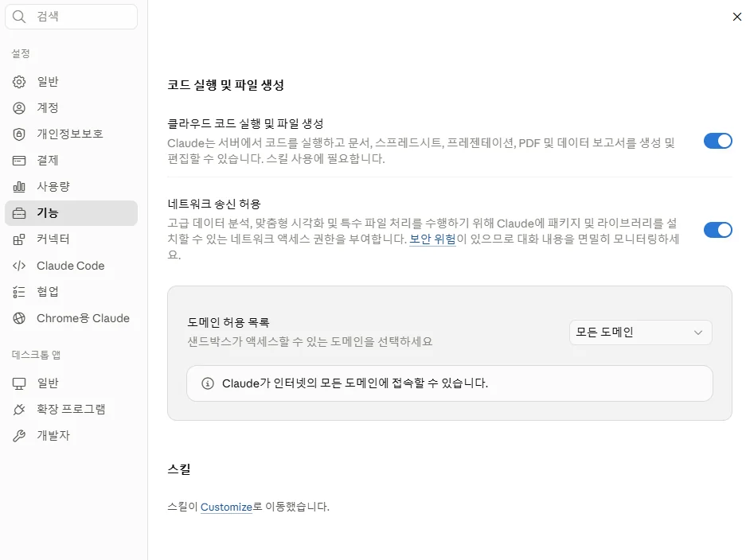Click the plug icon beside 확장 프로그램

pos(19,410)
